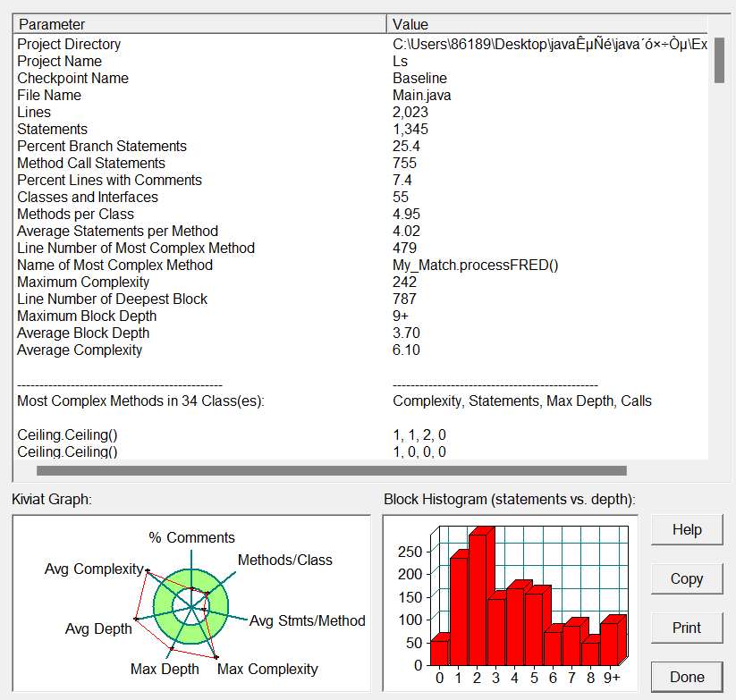Click the horizontal scrollbar thumb

[332, 470]
